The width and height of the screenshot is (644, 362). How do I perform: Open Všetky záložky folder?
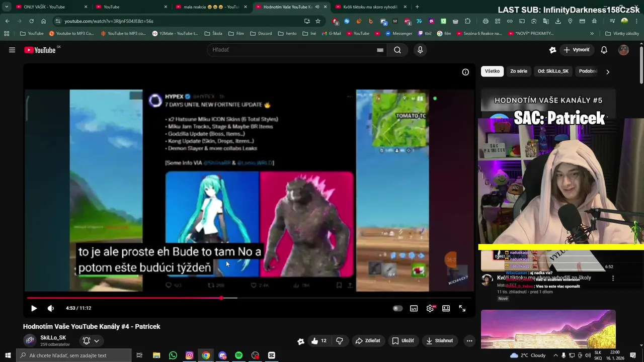coord(622,33)
